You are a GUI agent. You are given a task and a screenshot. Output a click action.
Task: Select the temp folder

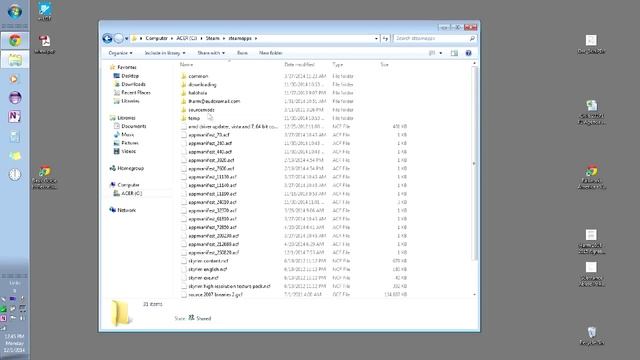tap(194, 118)
